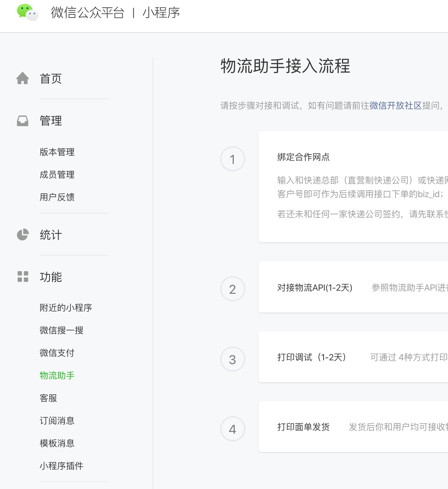Select the 物流助手 menu item
This screenshot has width=448, height=489.
pyautogui.click(x=57, y=375)
